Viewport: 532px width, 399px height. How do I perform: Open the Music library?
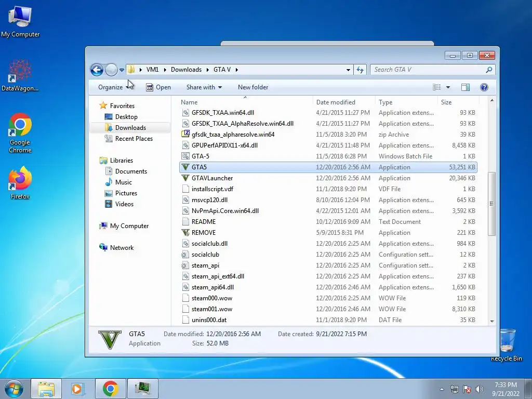[118, 182]
